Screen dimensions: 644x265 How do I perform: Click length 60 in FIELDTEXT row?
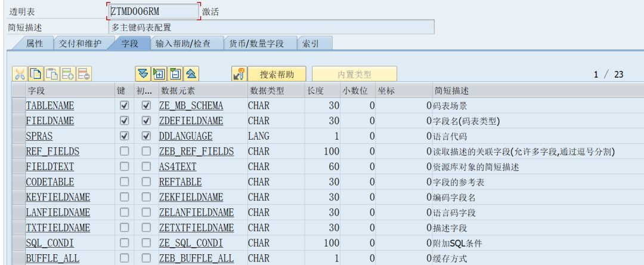pos(334,167)
